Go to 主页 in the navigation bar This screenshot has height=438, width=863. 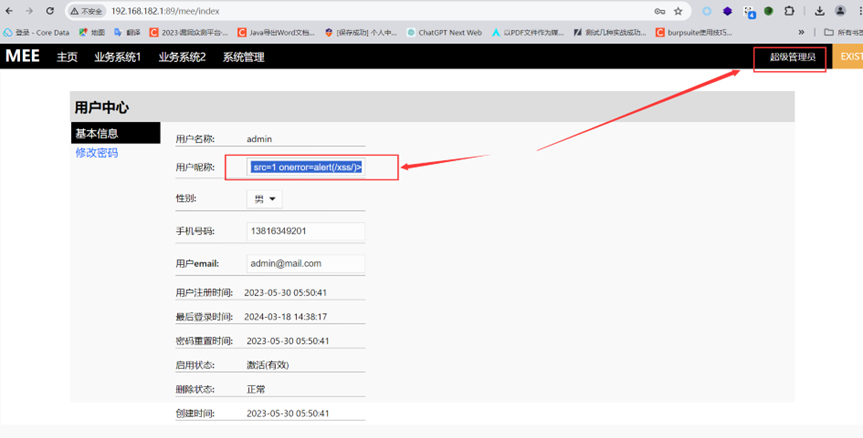click(x=67, y=57)
